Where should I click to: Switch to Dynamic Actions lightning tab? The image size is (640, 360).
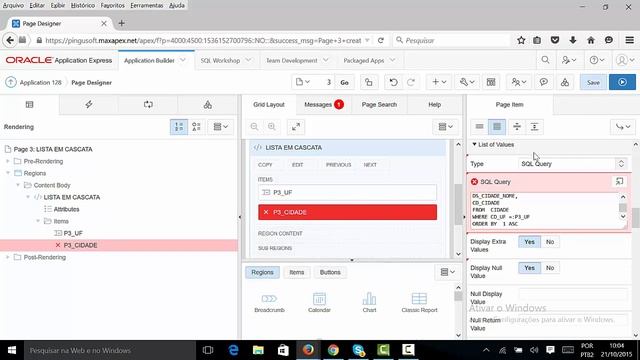tap(89, 105)
